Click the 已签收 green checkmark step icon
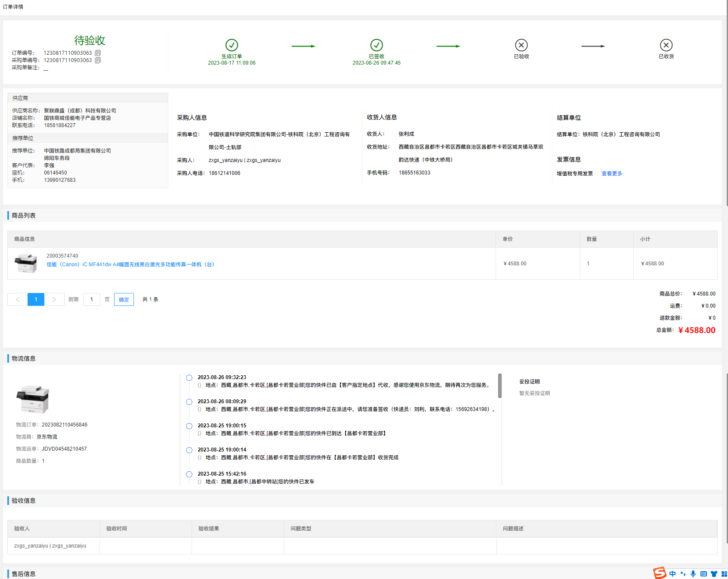728x579 pixels. pos(377,45)
